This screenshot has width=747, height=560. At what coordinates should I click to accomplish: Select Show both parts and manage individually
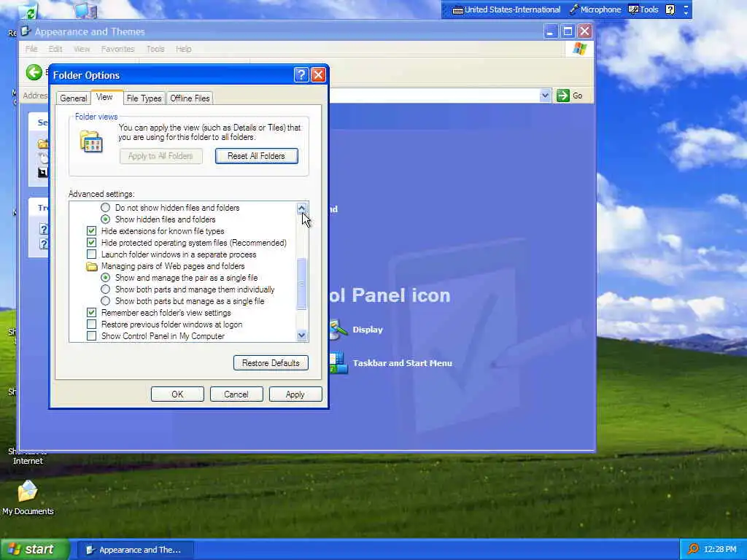(x=105, y=289)
